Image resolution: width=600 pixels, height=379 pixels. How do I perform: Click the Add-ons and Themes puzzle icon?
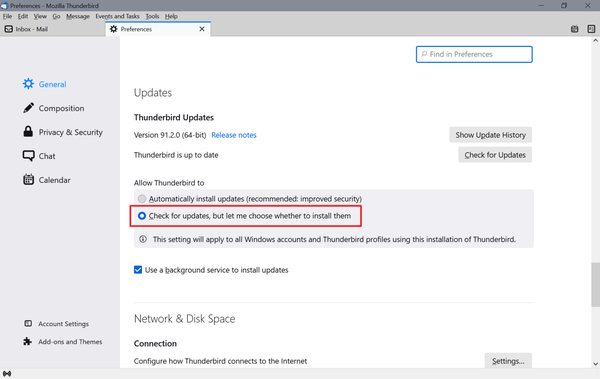[x=28, y=341]
